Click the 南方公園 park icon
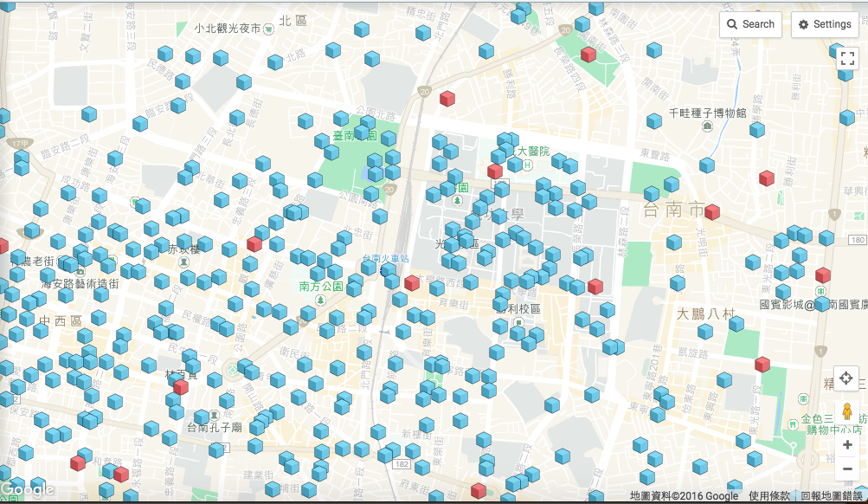The width and height of the screenshot is (868, 504). click(x=321, y=300)
